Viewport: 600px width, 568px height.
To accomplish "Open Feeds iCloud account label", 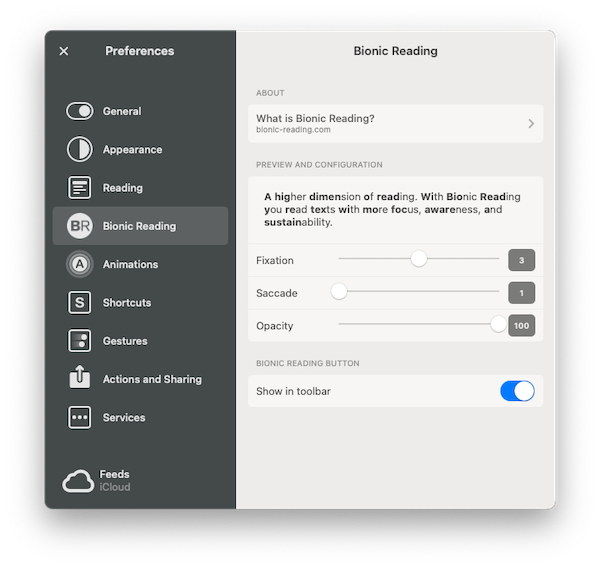I will click(x=115, y=480).
